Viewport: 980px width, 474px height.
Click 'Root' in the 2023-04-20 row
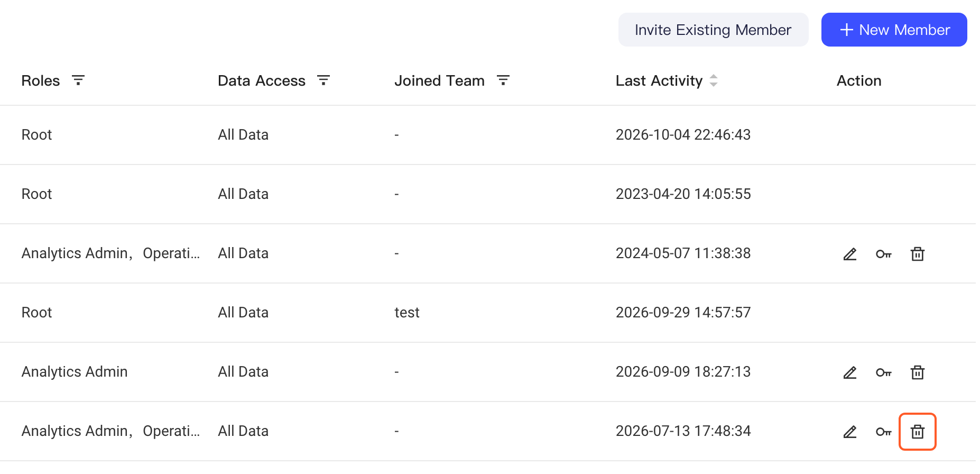(x=36, y=194)
